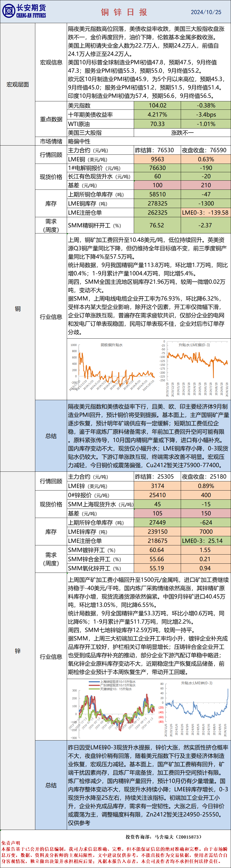231x868 pixels.
Task: Click the SMM上海现货升水 row label
Action: click(101, 504)
